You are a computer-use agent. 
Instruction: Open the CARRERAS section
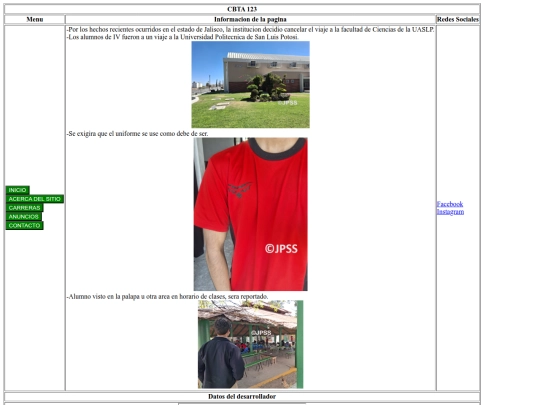24,208
